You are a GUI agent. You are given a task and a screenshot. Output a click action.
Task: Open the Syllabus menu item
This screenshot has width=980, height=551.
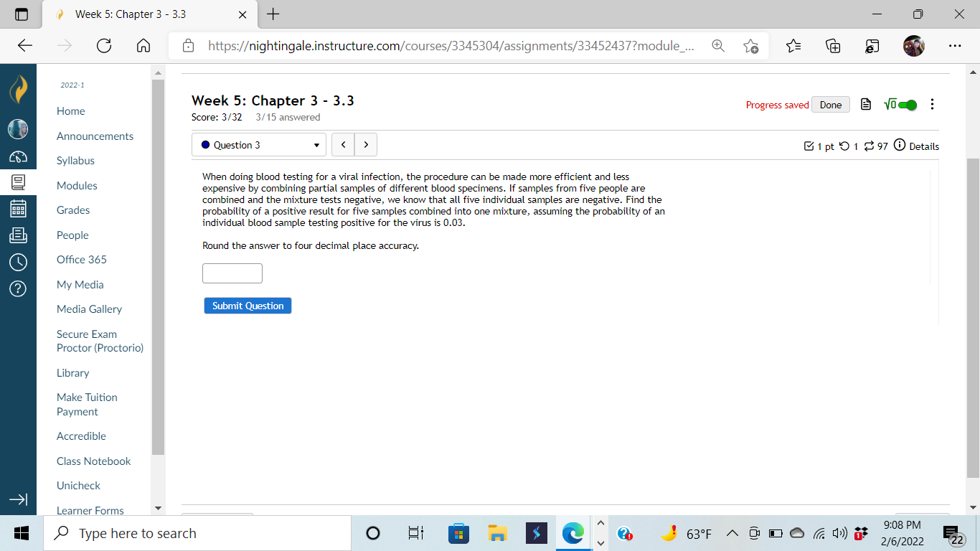click(x=74, y=160)
